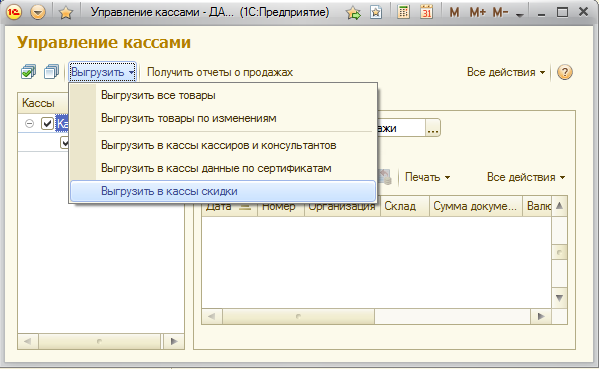
Task: Click the Кассы panel scrollbar left arrow
Action: (x=28, y=341)
